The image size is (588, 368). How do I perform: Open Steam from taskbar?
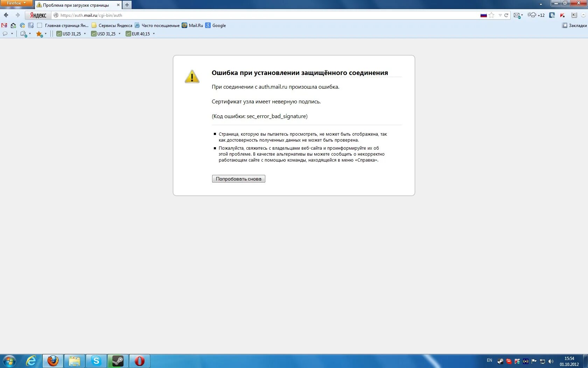click(x=118, y=361)
